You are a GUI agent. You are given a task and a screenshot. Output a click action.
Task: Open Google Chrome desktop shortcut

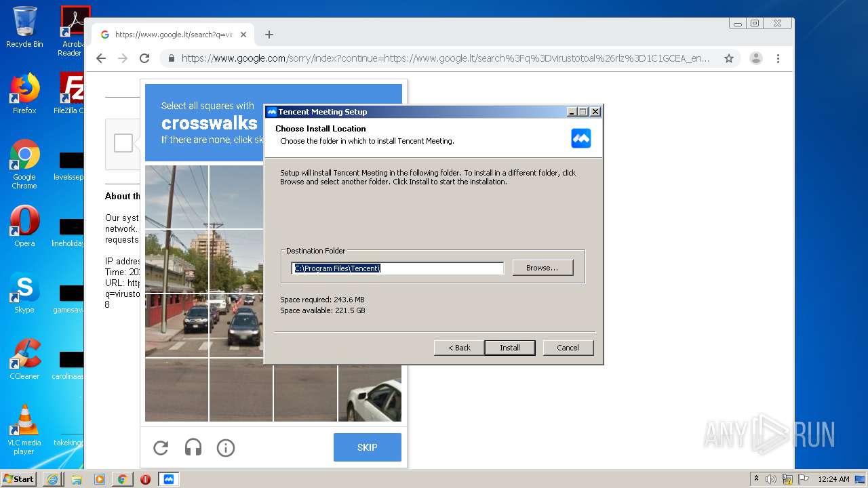[24, 164]
